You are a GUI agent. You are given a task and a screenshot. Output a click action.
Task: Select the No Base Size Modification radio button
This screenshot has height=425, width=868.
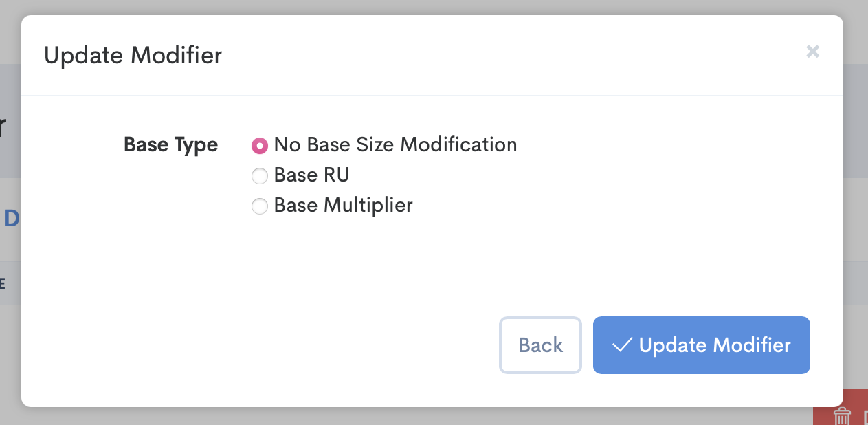pos(259,146)
